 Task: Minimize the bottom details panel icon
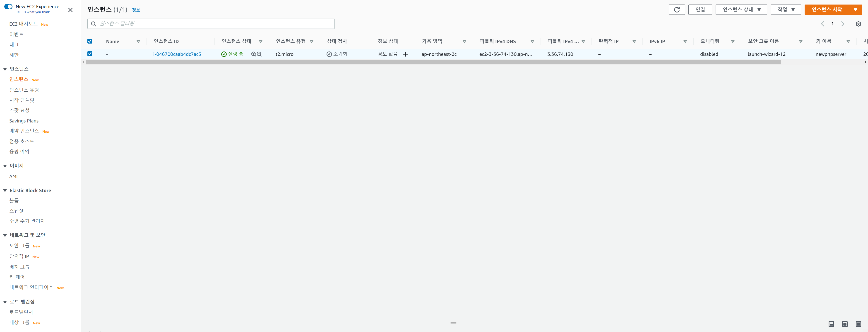click(x=831, y=324)
